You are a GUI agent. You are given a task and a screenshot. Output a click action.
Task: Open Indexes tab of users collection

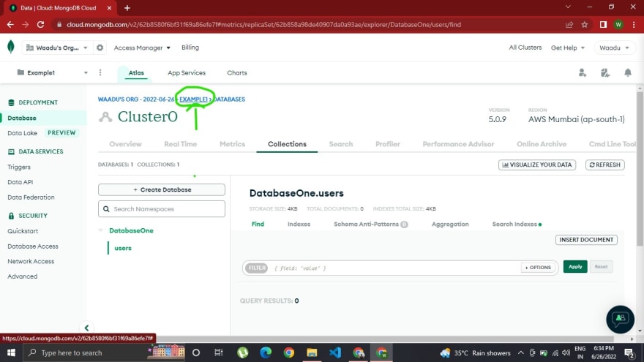click(x=299, y=224)
